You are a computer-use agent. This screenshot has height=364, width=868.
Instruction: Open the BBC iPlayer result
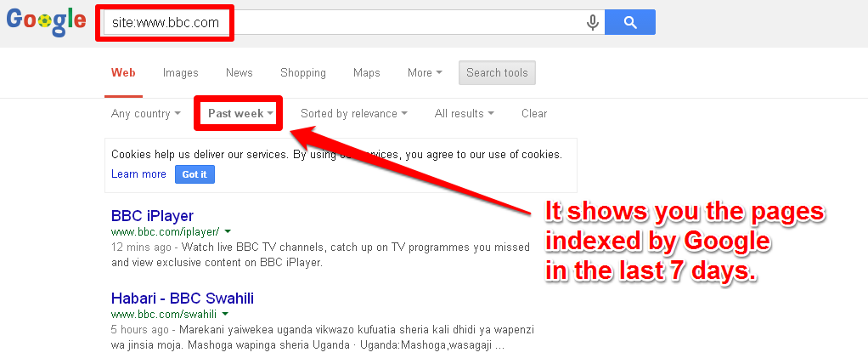pos(152,215)
